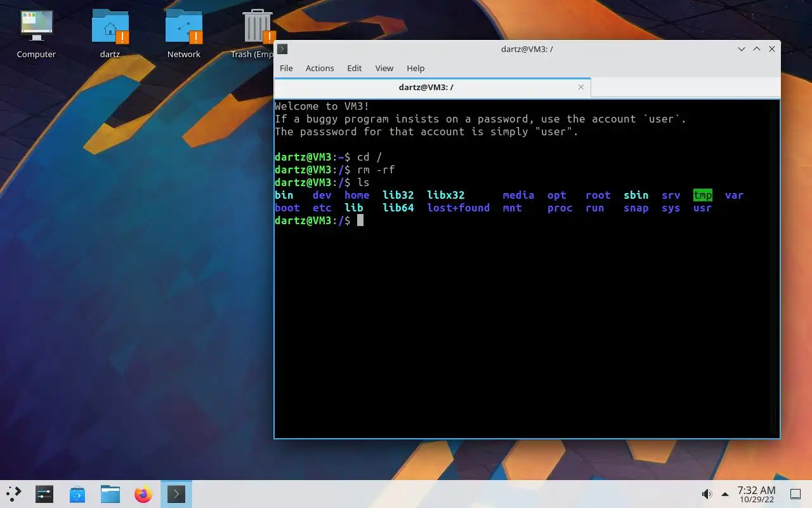
Task: Click the 'etc' entry in ls output
Action: tap(322, 208)
